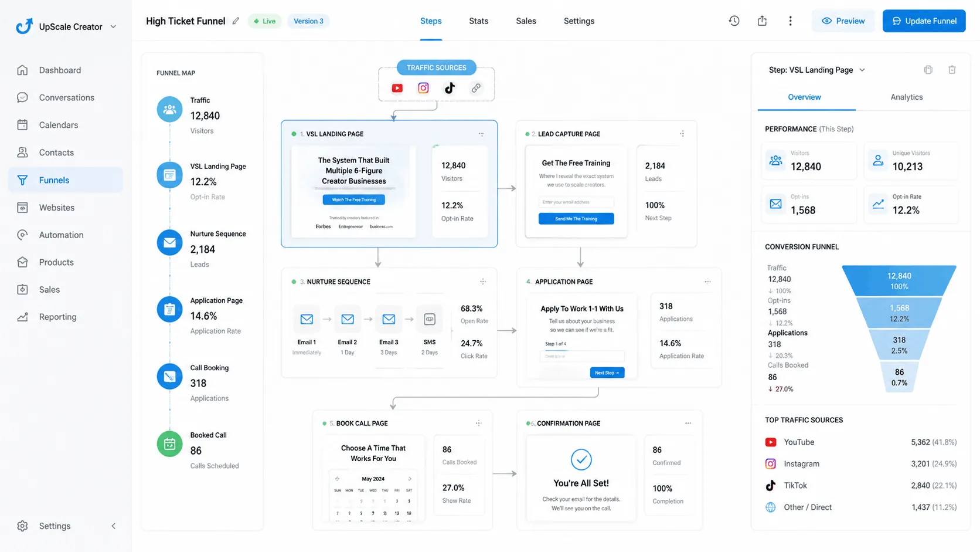Click Booked Call calendar icon in Funnel Map

[x=169, y=444]
